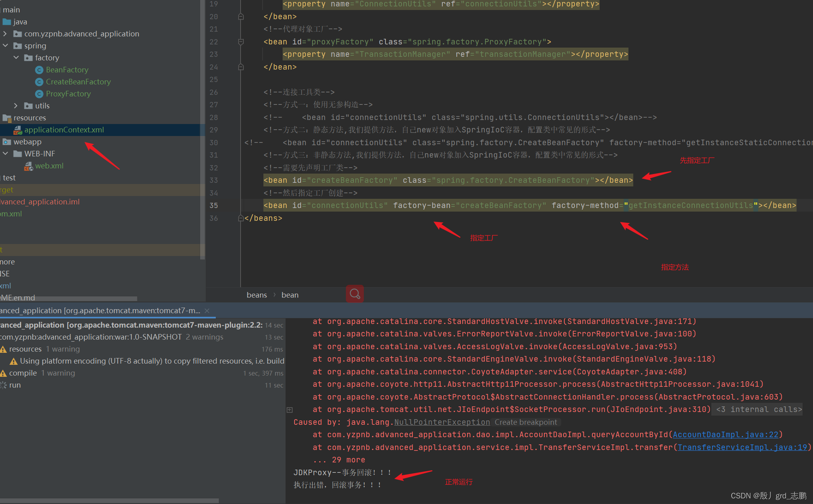The height and width of the screenshot is (504, 813).
Task: Expand the com.yzpnb.advanced_application package
Action: coord(5,34)
